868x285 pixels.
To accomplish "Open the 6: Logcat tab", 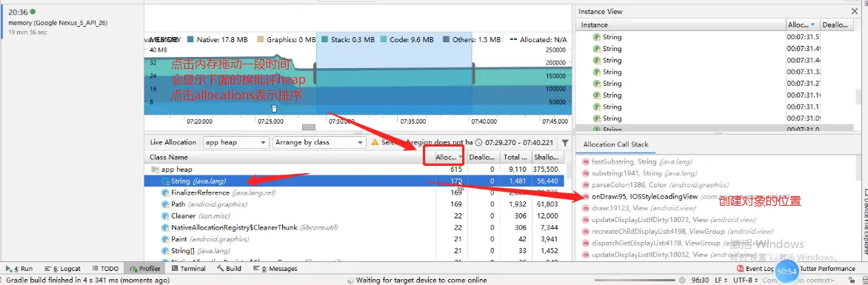I will [61, 269].
